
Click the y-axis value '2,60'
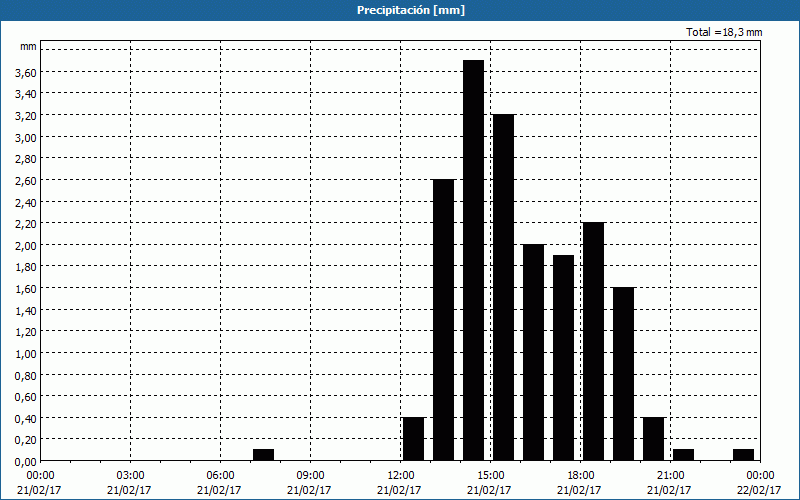(x=26, y=181)
